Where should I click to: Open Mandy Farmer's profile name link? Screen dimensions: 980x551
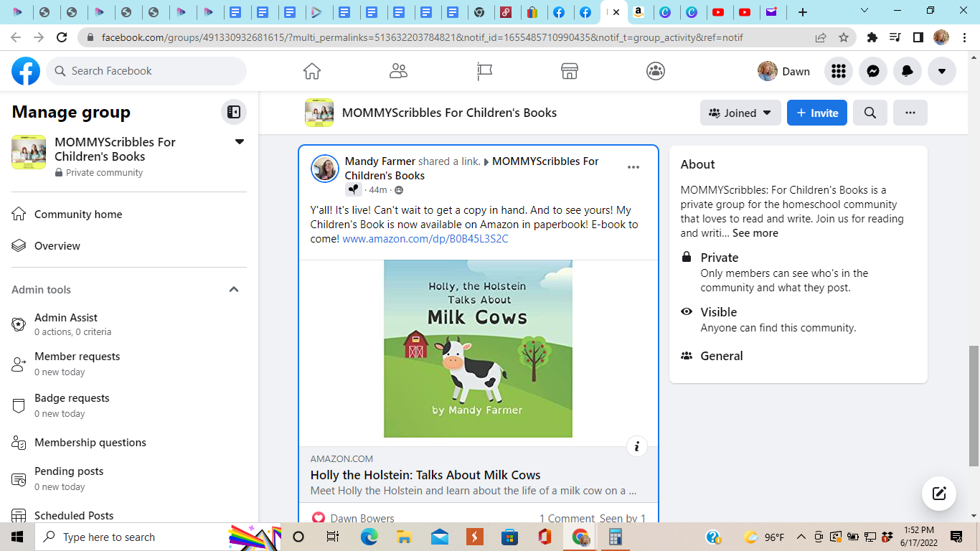pyautogui.click(x=380, y=161)
